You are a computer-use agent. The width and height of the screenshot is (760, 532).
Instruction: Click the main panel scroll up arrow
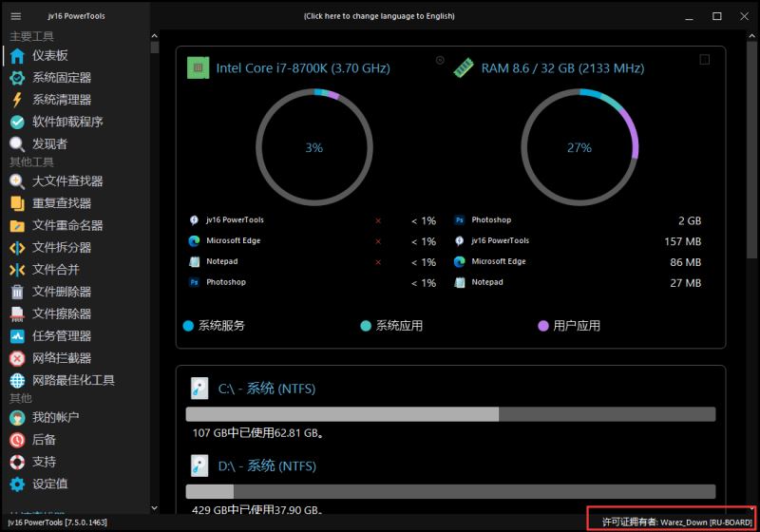tap(751, 36)
